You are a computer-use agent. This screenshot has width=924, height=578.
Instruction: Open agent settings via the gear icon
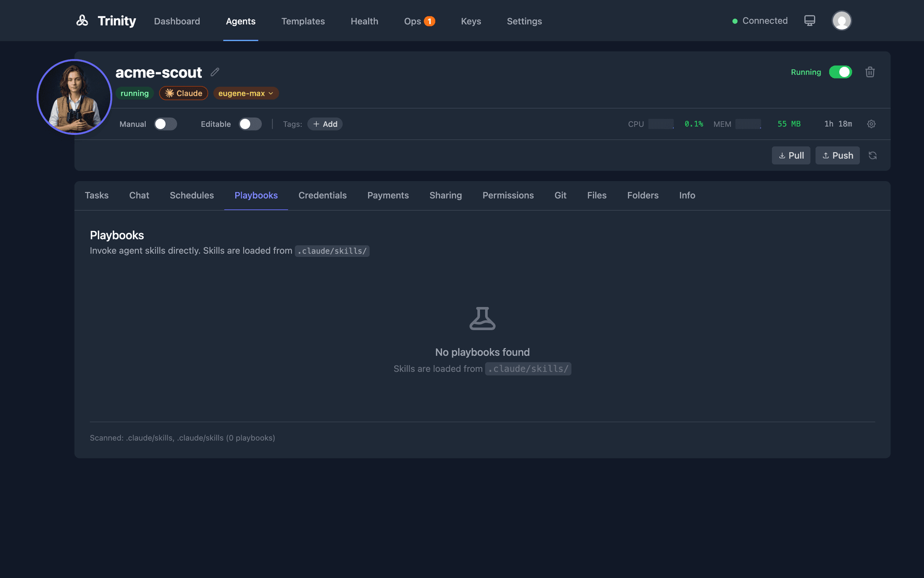pyautogui.click(x=871, y=124)
